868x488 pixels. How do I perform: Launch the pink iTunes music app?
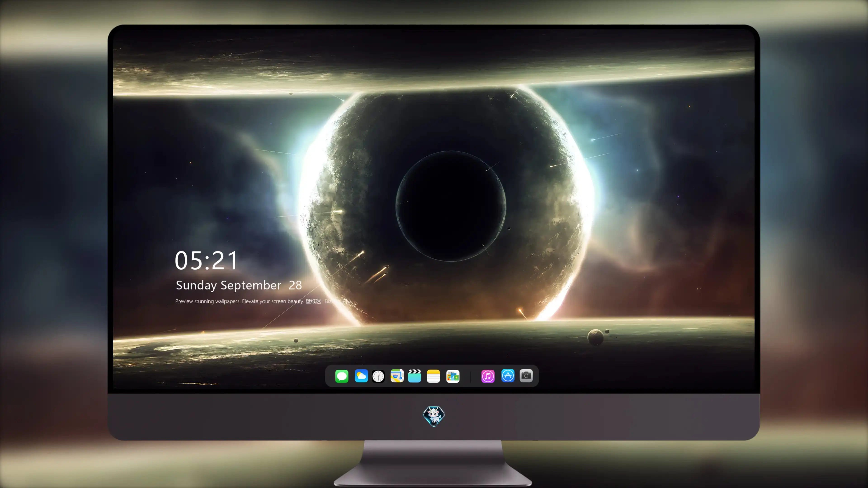pyautogui.click(x=488, y=376)
